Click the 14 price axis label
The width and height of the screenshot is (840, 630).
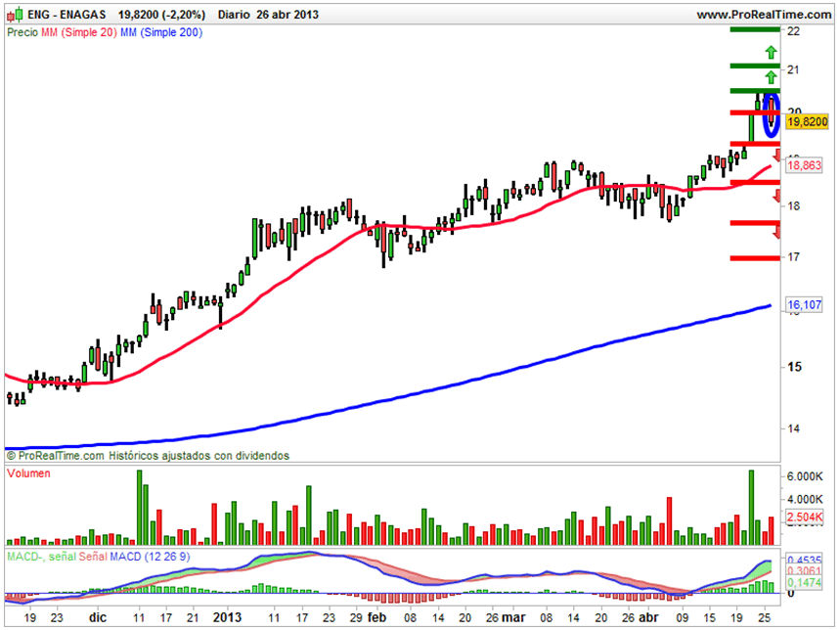point(793,428)
